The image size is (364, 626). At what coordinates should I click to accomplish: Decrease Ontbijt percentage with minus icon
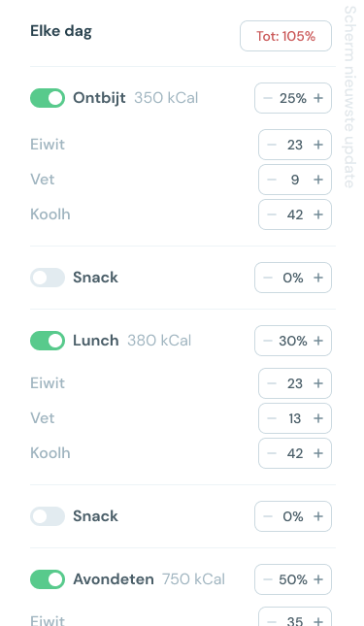(268, 98)
